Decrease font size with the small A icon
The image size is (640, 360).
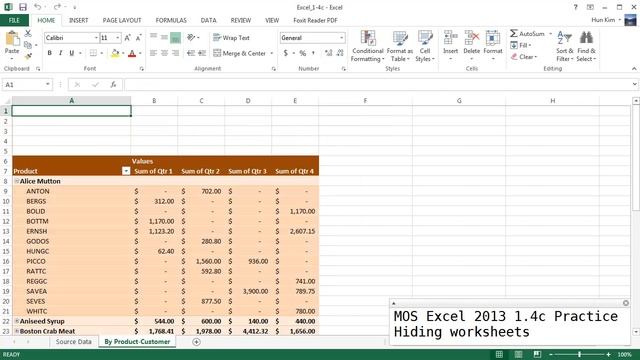tap(138, 38)
